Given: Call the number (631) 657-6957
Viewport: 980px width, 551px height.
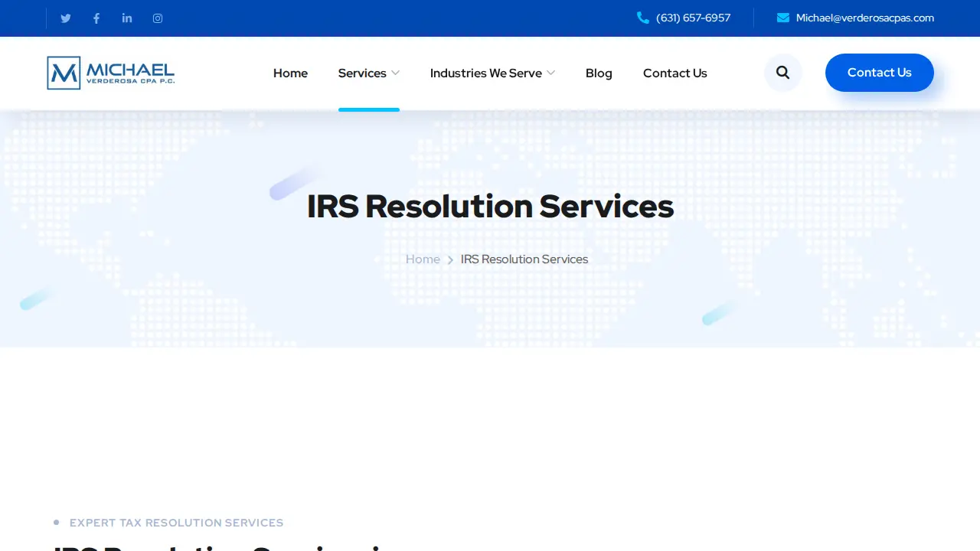Looking at the screenshot, I should [x=693, y=18].
